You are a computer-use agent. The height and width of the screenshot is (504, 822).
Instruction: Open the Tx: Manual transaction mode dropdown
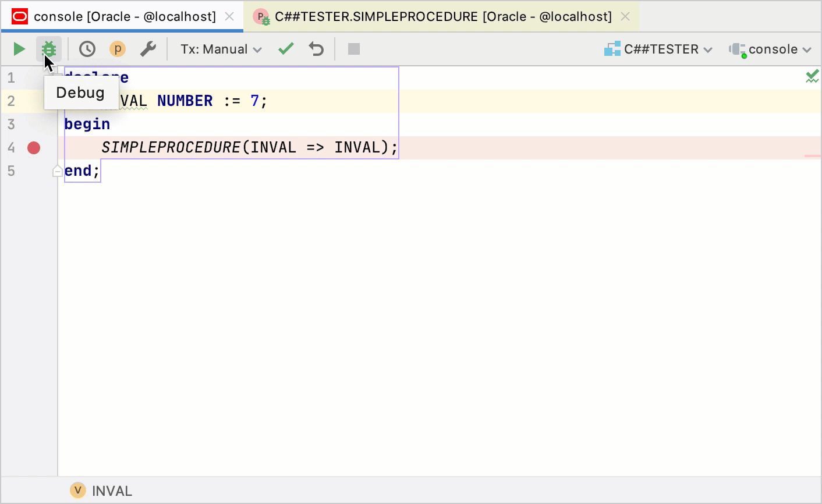coord(221,49)
